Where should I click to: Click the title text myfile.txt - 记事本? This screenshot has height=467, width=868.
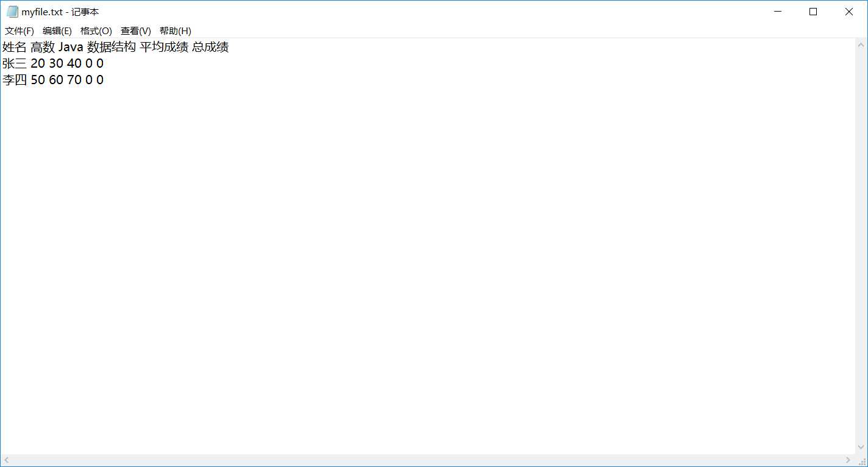pos(60,12)
